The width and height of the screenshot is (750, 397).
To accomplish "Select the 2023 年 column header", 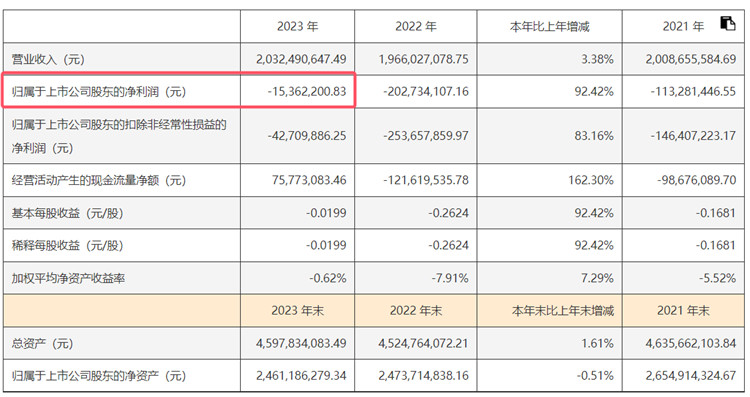I will coord(298,26).
